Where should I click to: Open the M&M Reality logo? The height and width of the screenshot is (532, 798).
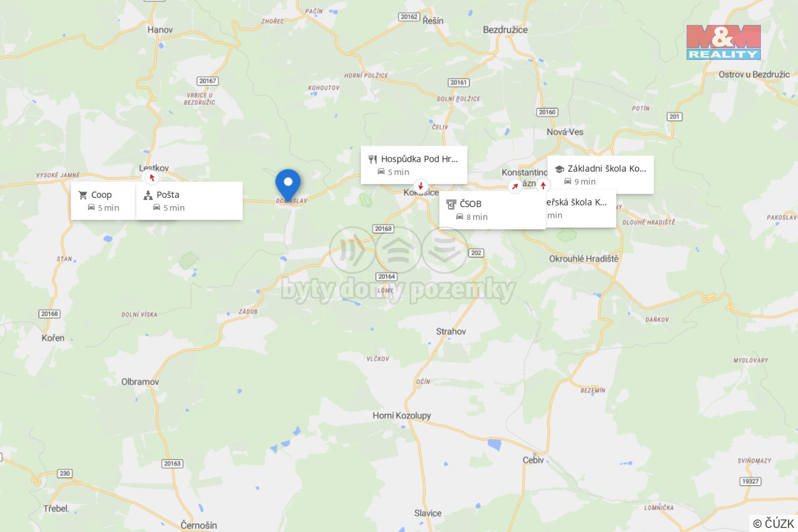pyautogui.click(x=724, y=42)
